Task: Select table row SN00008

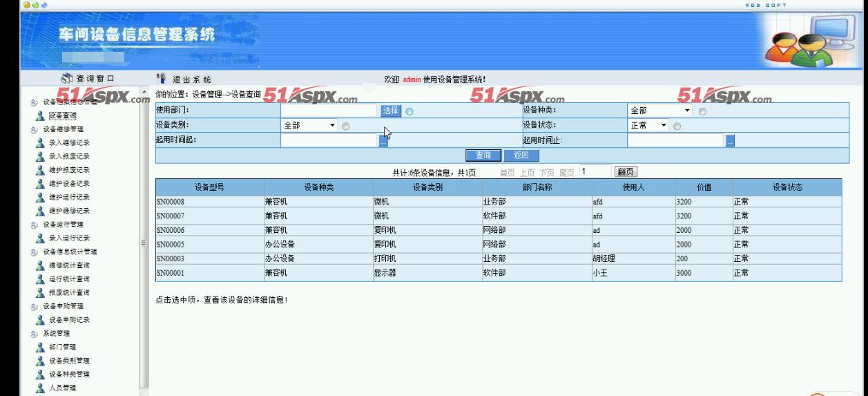Action: coord(499,202)
